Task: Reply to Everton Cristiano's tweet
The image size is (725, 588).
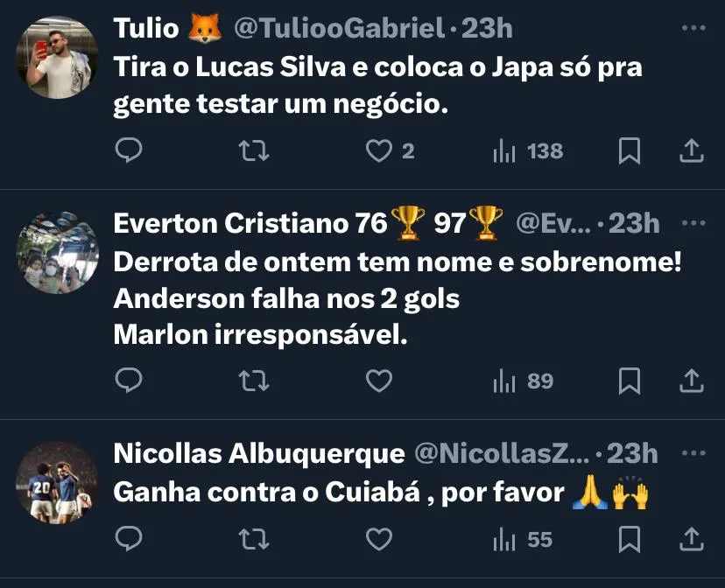Action: tap(129, 380)
